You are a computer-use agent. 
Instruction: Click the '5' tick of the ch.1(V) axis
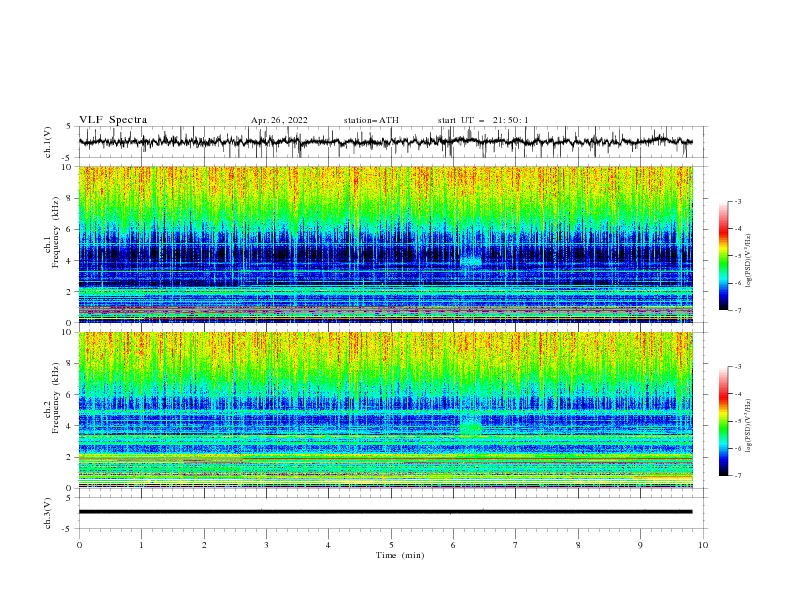click(70, 127)
